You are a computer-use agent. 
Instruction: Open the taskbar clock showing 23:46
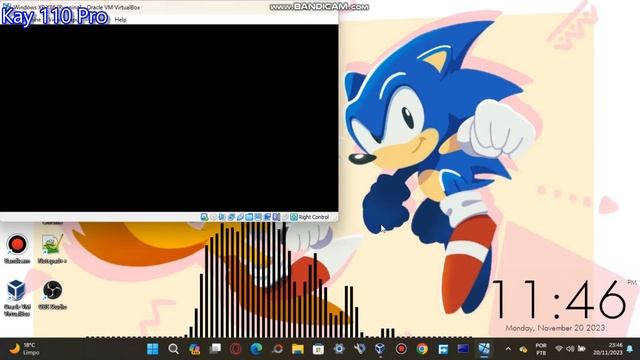tap(608, 349)
